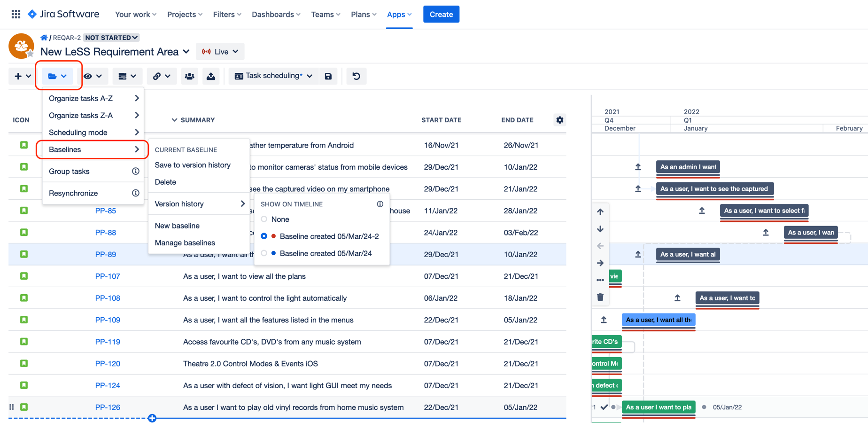Click the export upload icon
This screenshot has height=423, width=868.
[x=211, y=76]
